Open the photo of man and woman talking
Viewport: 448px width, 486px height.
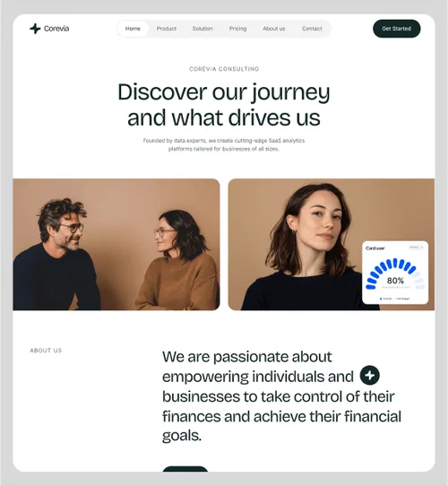point(116,244)
